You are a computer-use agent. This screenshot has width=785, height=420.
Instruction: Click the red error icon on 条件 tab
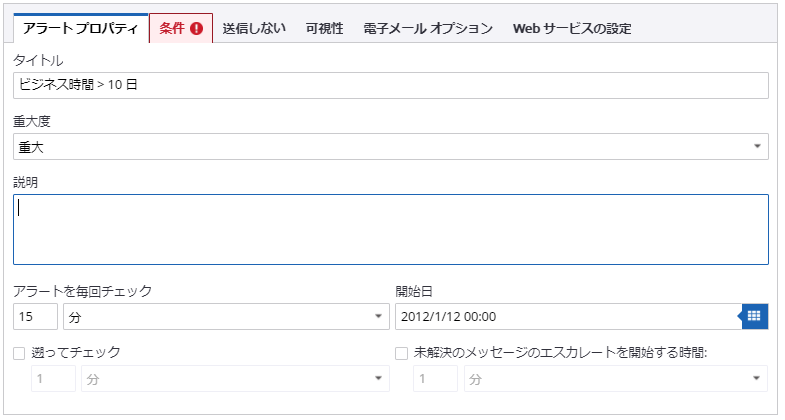click(196, 29)
